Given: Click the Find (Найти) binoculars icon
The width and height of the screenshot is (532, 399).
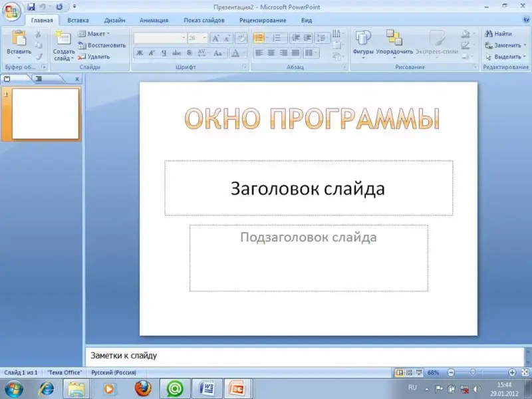Looking at the screenshot, I should tap(489, 33).
